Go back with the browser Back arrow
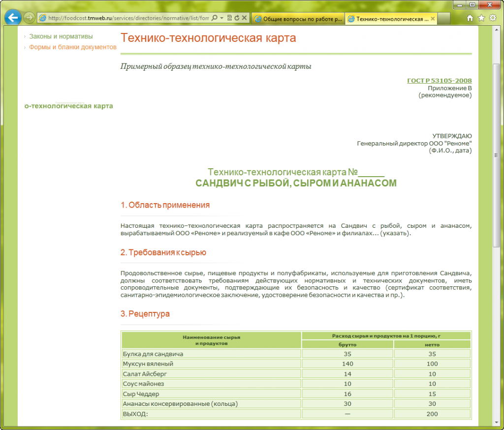504x430 pixels. point(13,18)
